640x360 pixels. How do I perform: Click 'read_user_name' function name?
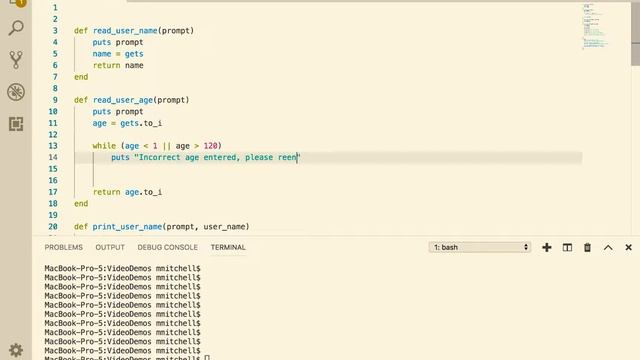[x=125, y=31]
